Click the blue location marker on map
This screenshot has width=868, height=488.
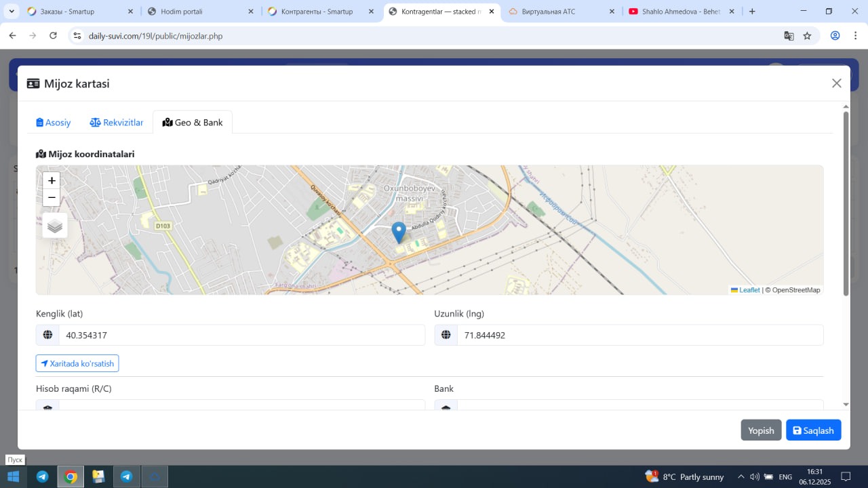click(399, 232)
